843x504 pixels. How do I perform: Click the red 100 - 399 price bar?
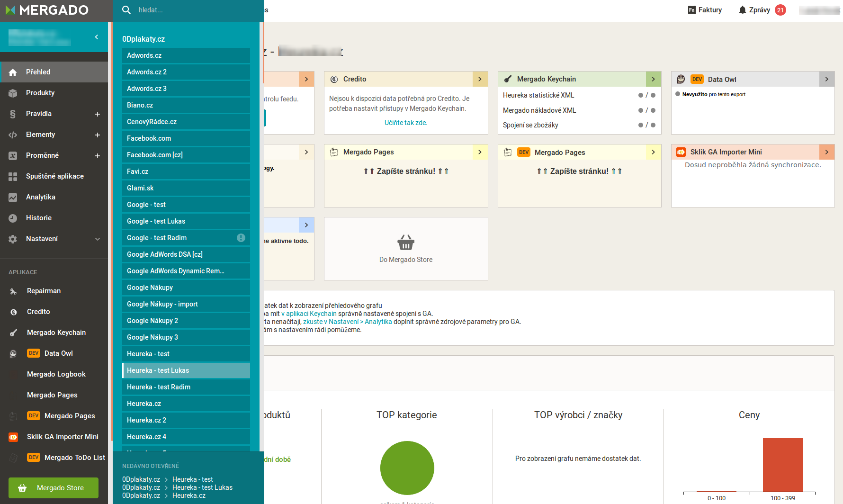pyautogui.click(x=783, y=465)
